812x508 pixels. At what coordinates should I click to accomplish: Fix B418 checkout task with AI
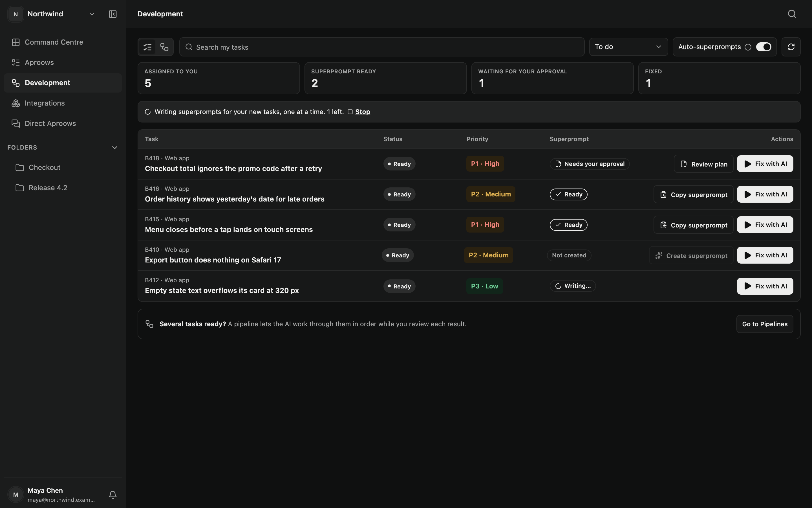pyautogui.click(x=765, y=164)
